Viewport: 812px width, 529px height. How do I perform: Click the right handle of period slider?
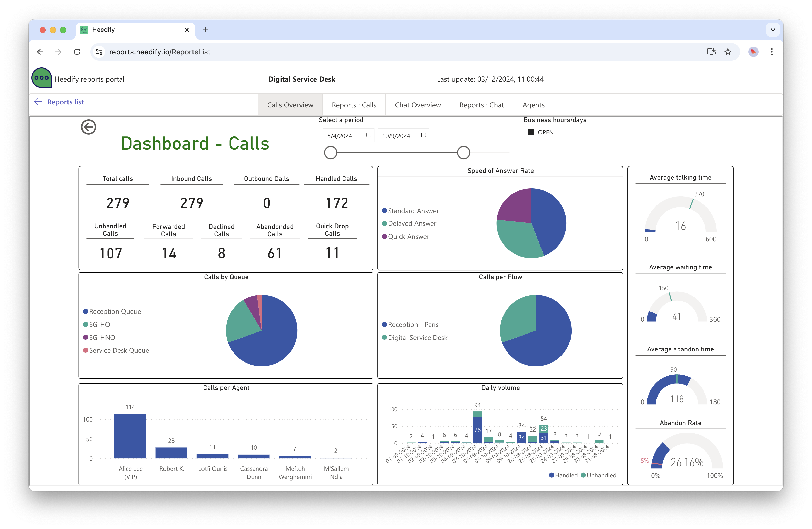pyautogui.click(x=463, y=152)
